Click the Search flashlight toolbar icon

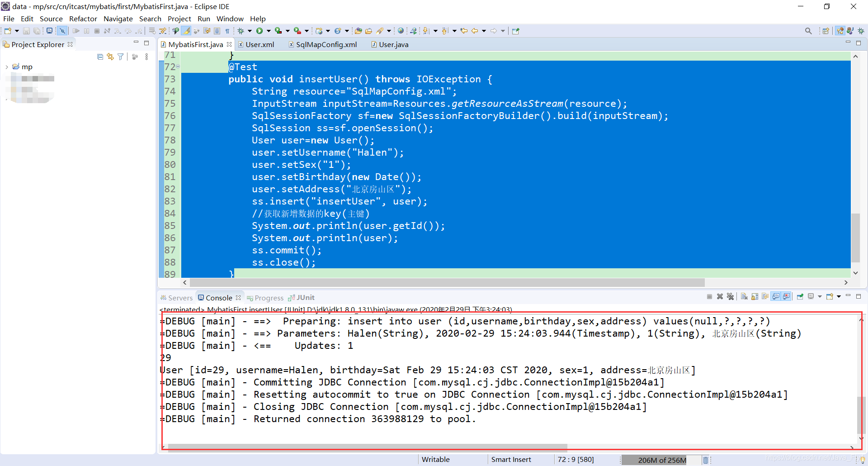[x=379, y=31]
